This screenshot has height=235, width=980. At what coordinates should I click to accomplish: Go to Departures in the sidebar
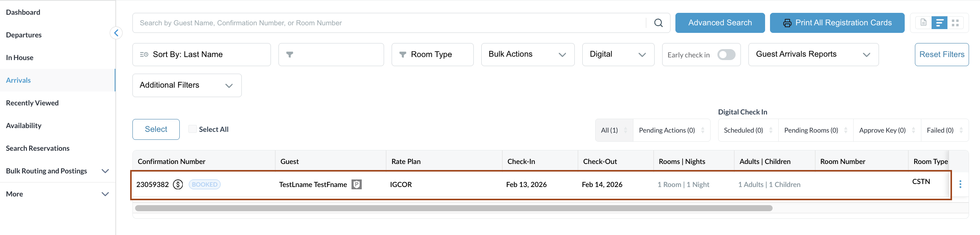click(x=23, y=35)
